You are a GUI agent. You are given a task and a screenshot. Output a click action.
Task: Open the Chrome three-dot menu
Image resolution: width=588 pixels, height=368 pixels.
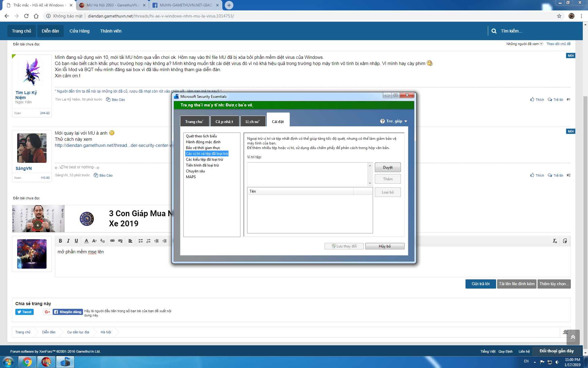[581, 16]
